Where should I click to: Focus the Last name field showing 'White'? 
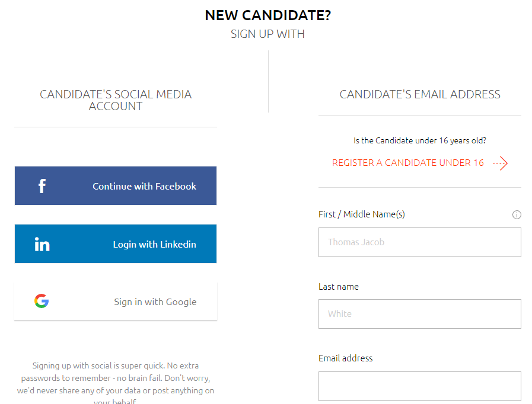[x=420, y=314]
